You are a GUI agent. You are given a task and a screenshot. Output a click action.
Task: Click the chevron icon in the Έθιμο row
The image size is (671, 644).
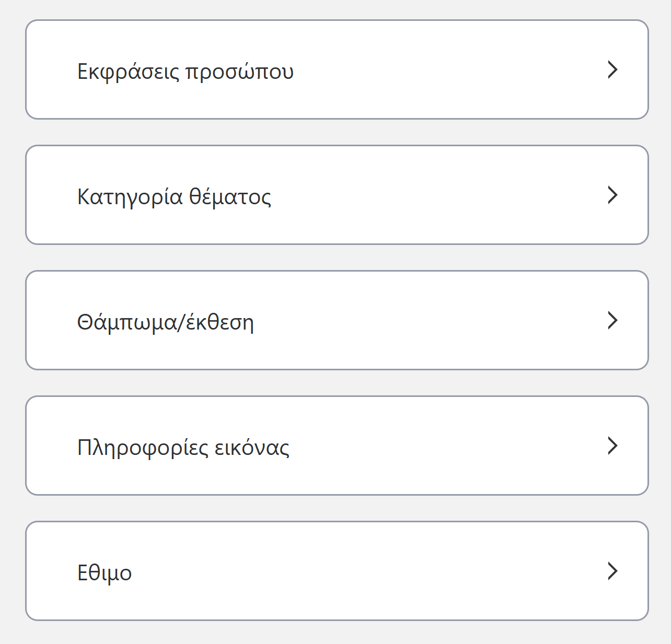coord(613,571)
